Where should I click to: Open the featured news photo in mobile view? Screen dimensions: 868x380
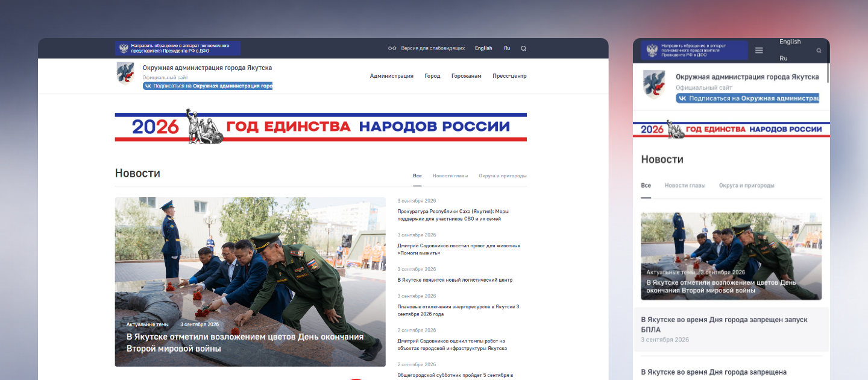(x=731, y=256)
